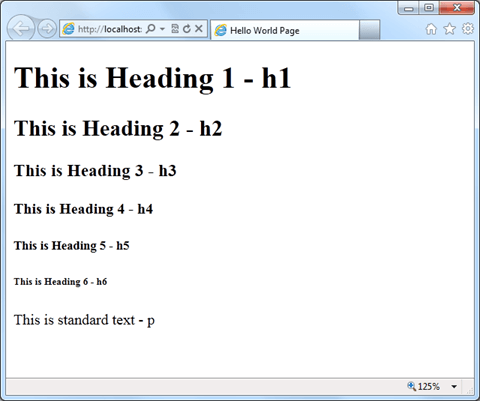Screen dimensions: 480x401
Task: Click the zoom level 125% button
Action: coord(423,386)
